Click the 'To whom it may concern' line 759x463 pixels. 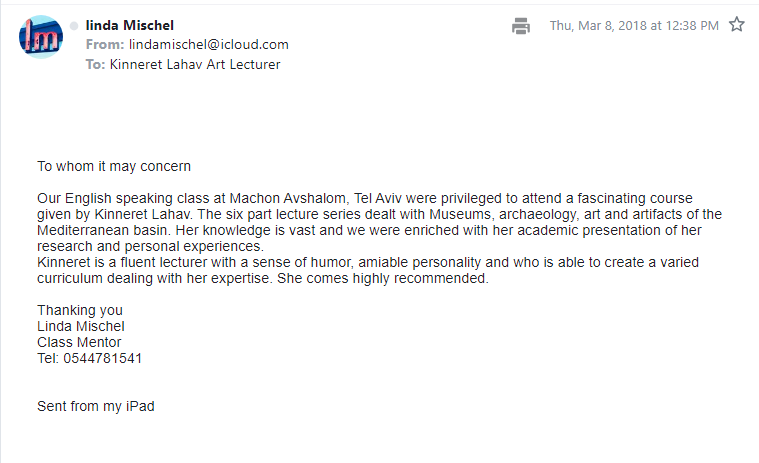click(114, 166)
